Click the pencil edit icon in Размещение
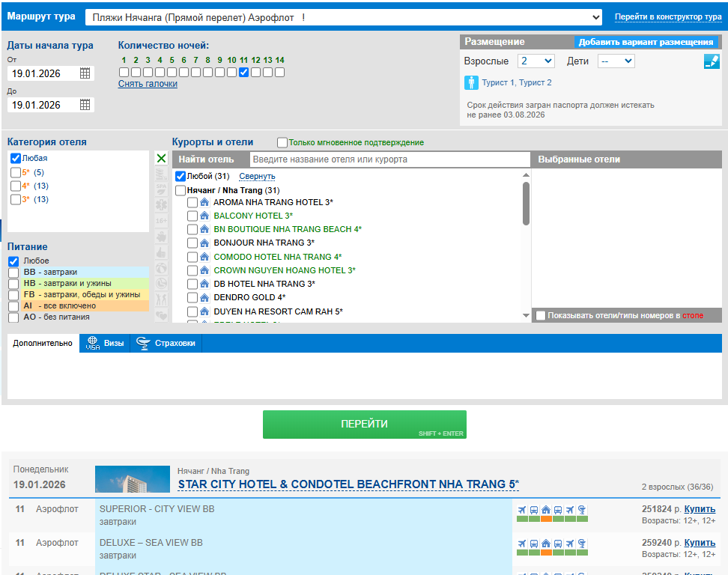The image size is (728, 575). [712, 61]
